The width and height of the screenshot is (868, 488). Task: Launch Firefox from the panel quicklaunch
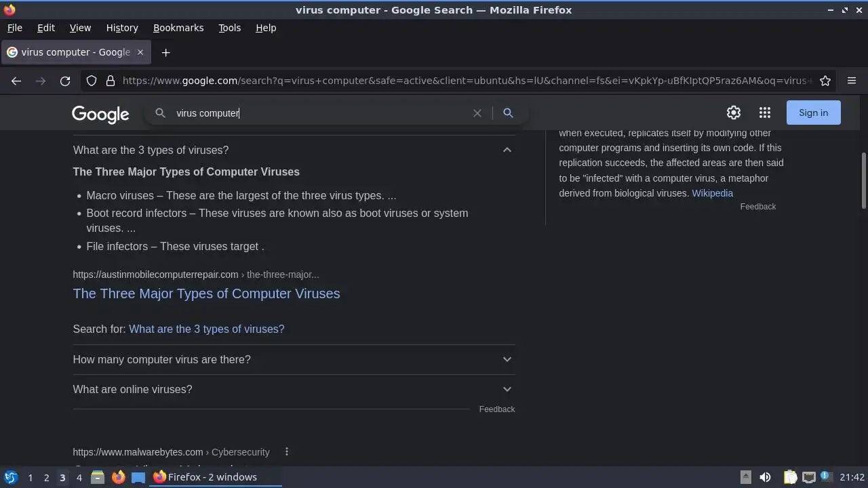(x=118, y=477)
